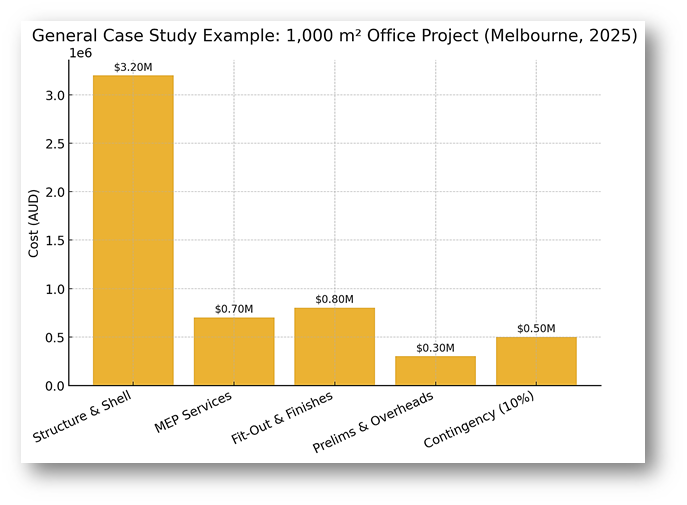Click the $0.80M data label
687x505 pixels.
[x=334, y=299]
